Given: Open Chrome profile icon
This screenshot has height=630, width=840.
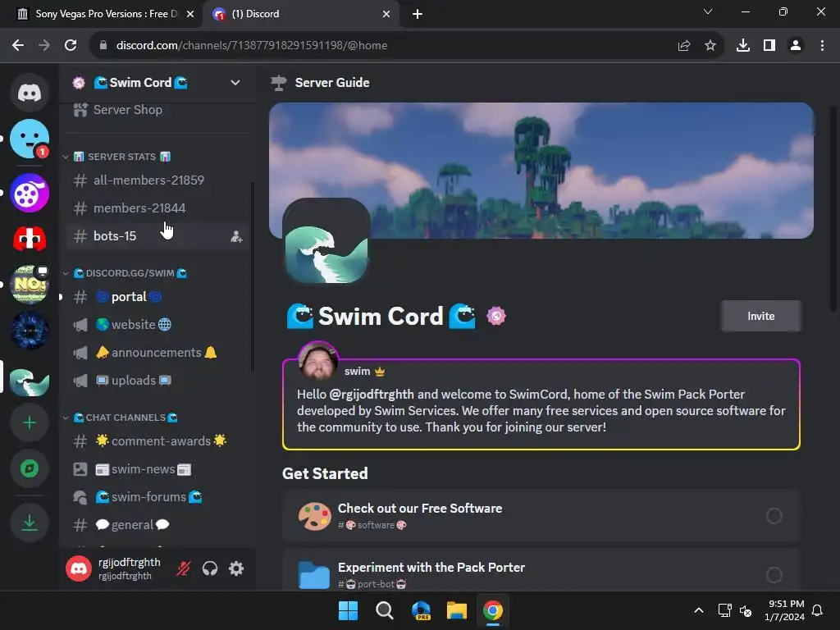Looking at the screenshot, I should [796, 46].
